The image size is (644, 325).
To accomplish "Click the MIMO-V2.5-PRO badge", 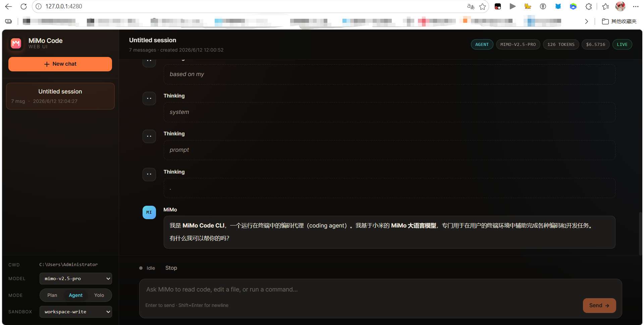I will click(x=518, y=45).
